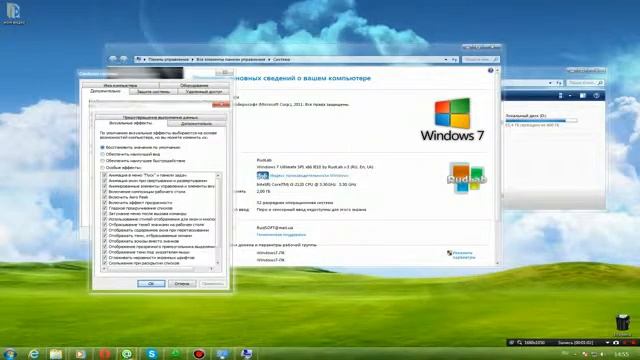Uncheck 'Включить Aero Peek' checkbox
Image resolution: width=640 pixels, height=360 pixels.
(105, 197)
